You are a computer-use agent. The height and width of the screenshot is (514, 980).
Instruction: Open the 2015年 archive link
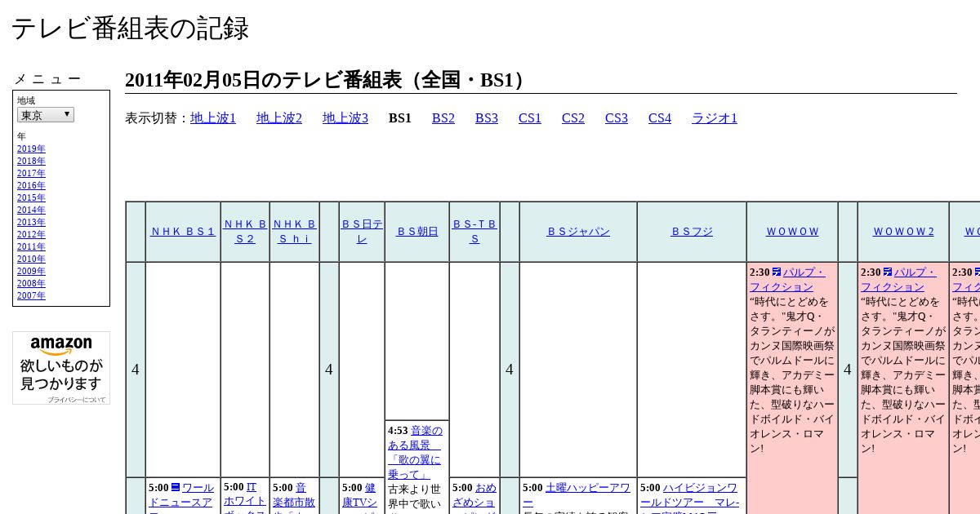(x=31, y=198)
